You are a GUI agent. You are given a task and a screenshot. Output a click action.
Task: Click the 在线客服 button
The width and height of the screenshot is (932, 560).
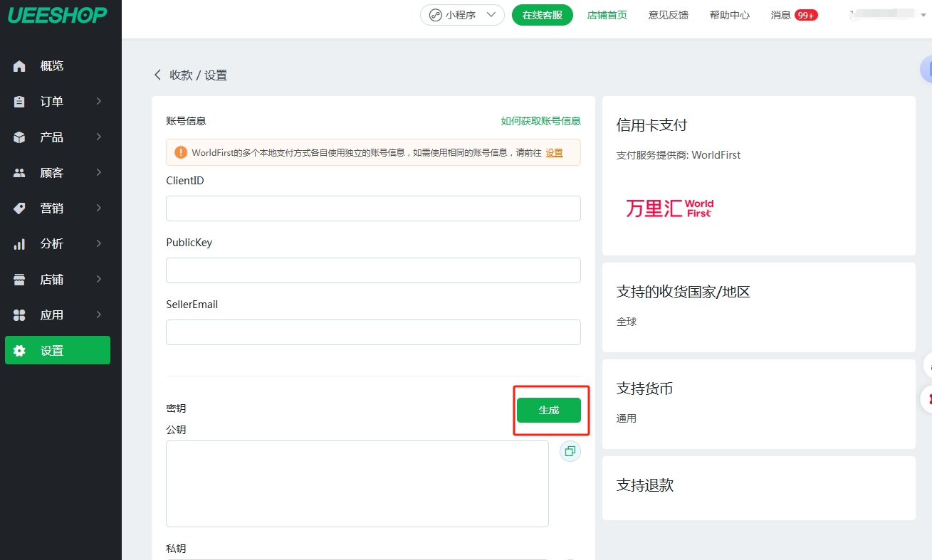pyautogui.click(x=542, y=15)
